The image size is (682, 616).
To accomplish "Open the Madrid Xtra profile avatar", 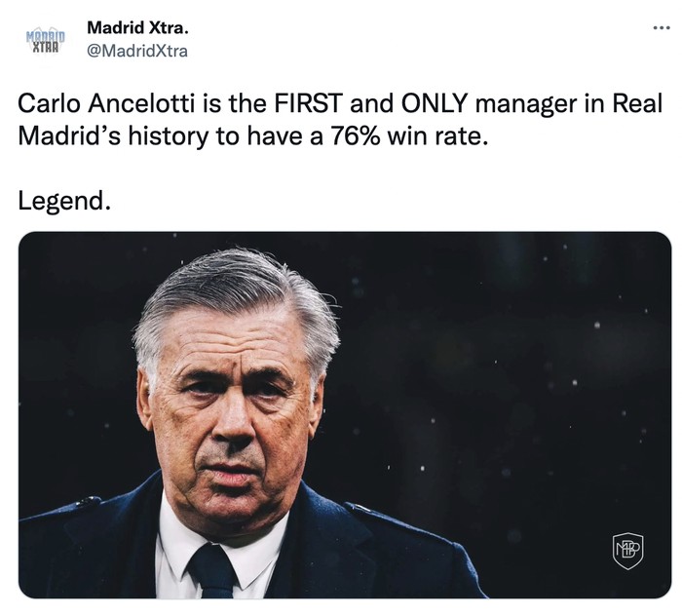I will pyautogui.click(x=44, y=41).
